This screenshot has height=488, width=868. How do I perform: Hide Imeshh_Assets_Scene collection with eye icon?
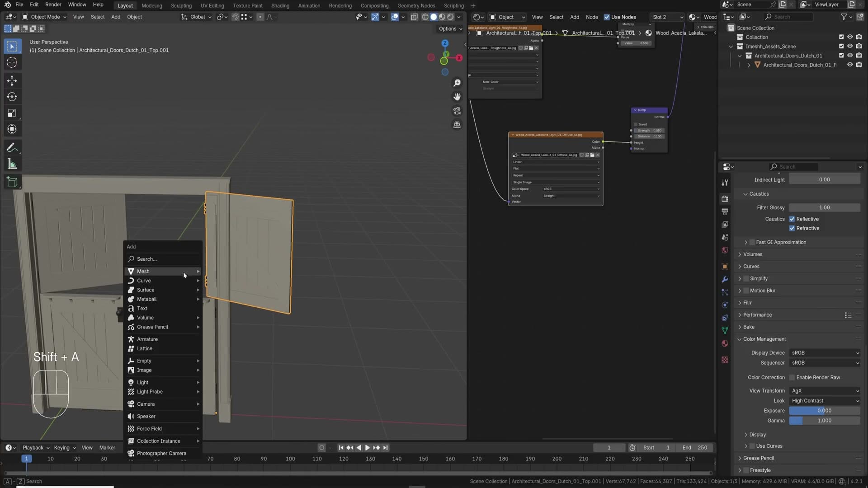[x=850, y=47]
